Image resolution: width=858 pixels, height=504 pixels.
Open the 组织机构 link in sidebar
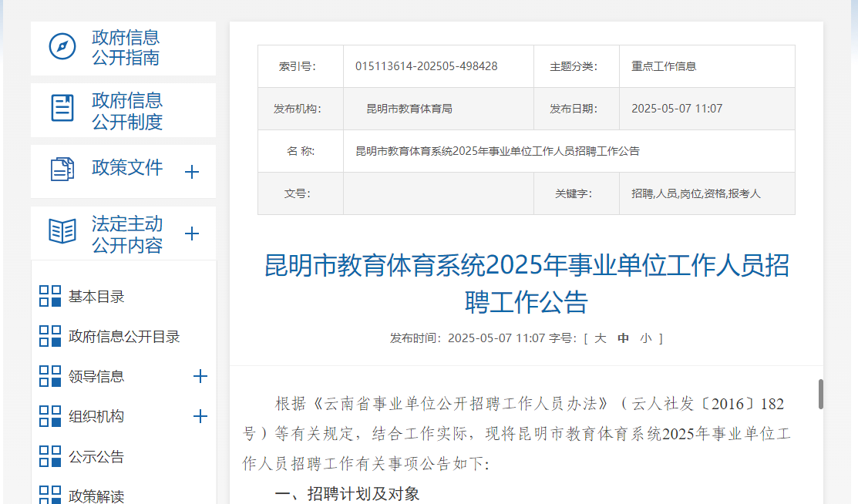click(96, 417)
